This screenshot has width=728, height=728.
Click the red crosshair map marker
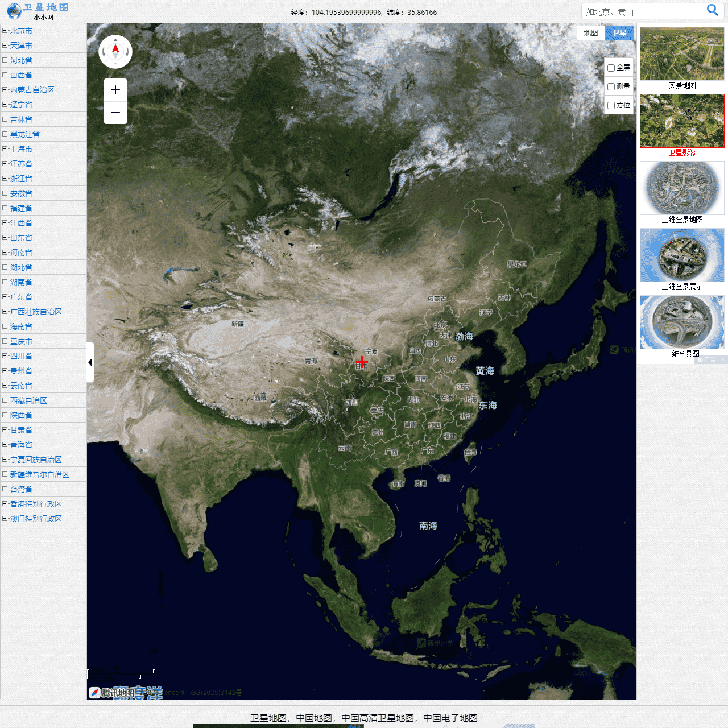[x=362, y=362]
